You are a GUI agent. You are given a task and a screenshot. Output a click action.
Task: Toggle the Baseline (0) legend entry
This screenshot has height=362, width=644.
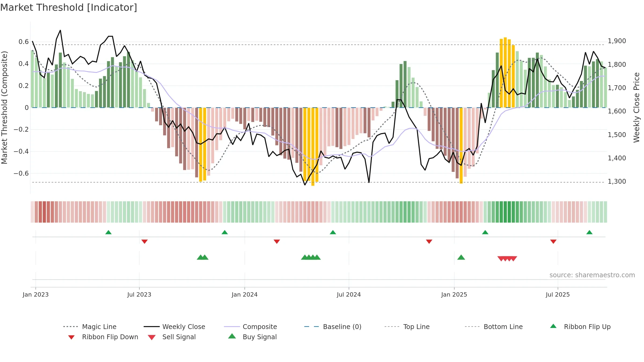[333, 327]
